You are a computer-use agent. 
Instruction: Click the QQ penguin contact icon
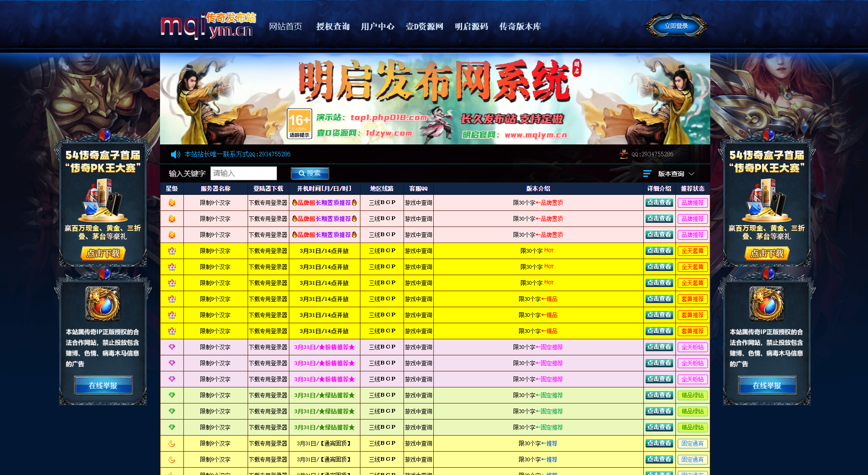624,155
